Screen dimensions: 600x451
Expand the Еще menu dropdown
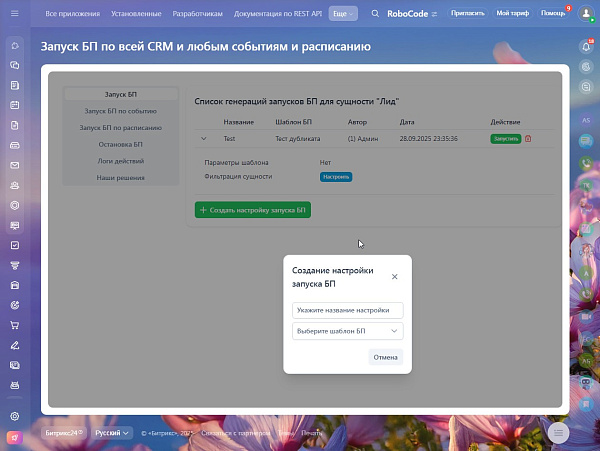[343, 13]
